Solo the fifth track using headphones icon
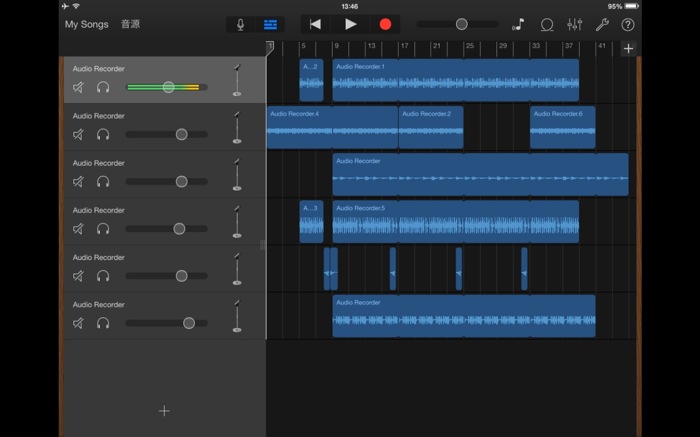700x437 pixels. 103,276
